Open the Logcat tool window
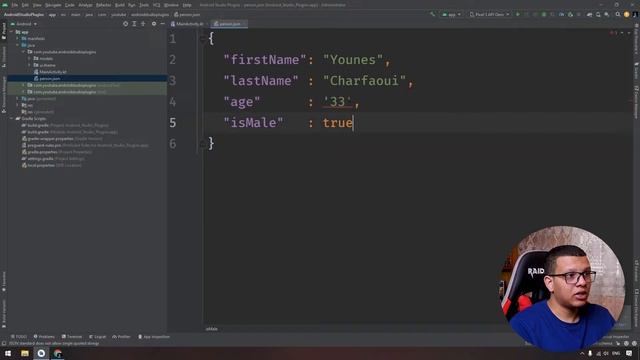 pos(98,337)
